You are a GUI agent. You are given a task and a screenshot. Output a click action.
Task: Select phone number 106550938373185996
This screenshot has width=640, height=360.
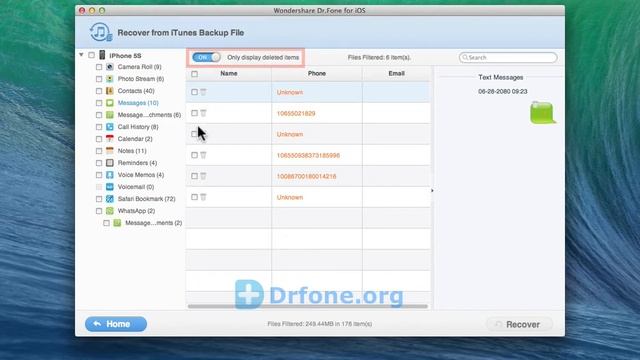308,156
